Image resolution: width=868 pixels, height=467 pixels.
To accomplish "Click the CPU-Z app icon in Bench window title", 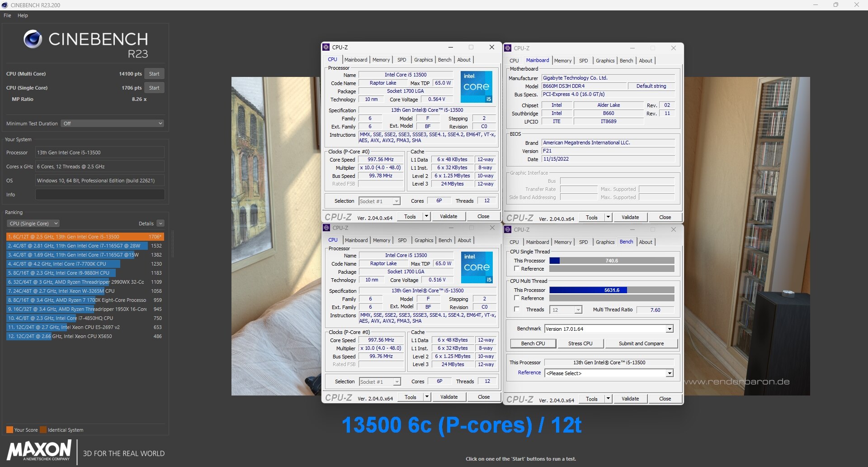I will (x=508, y=229).
